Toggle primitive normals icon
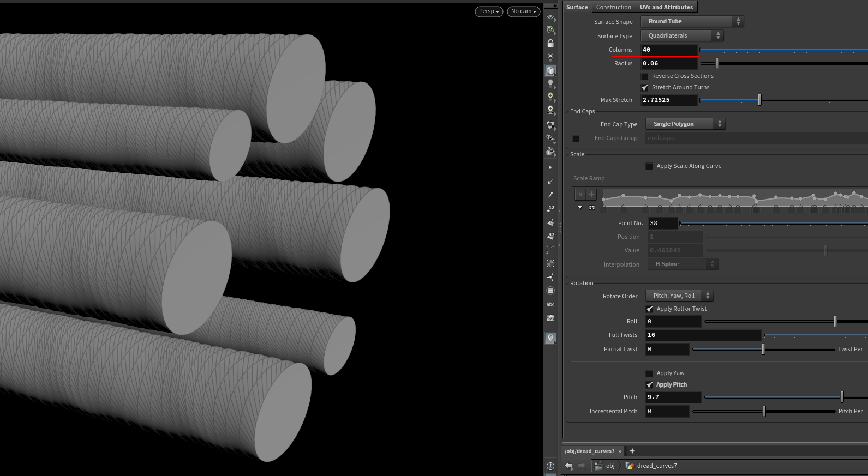868x476 pixels. (x=550, y=222)
